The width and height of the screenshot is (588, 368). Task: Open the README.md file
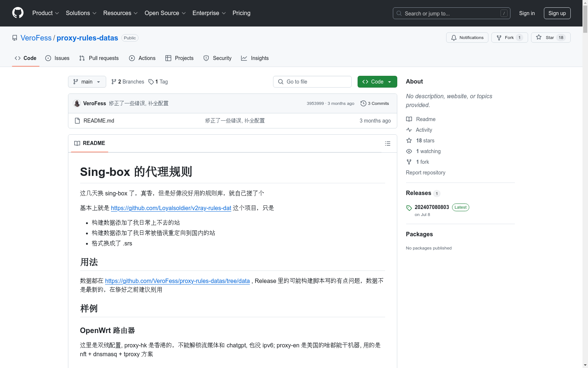point(99,121)
